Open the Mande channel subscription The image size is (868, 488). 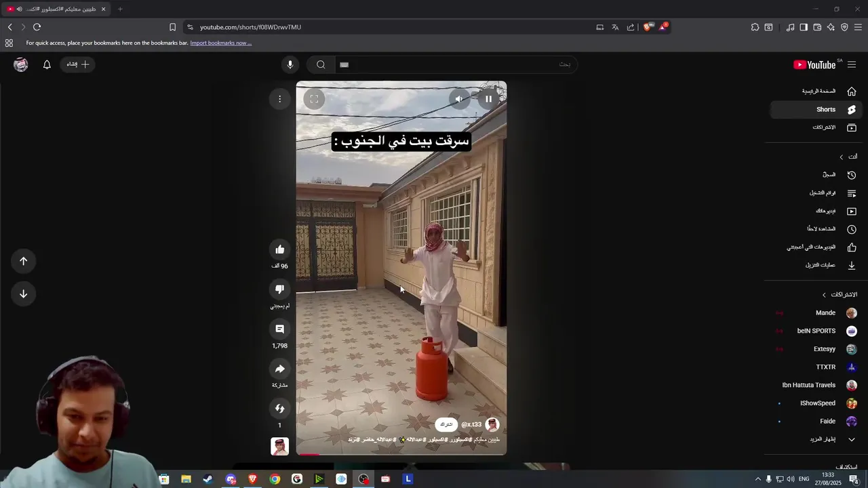[816, 312]
